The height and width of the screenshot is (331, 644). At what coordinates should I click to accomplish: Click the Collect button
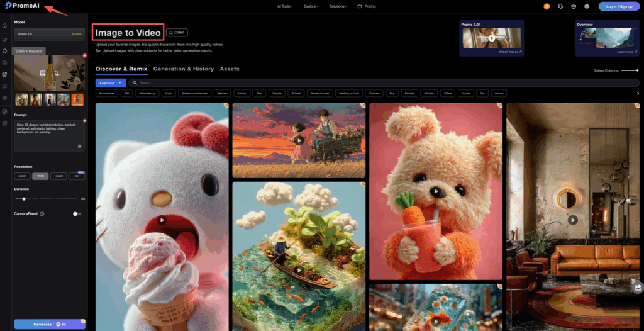177,33
